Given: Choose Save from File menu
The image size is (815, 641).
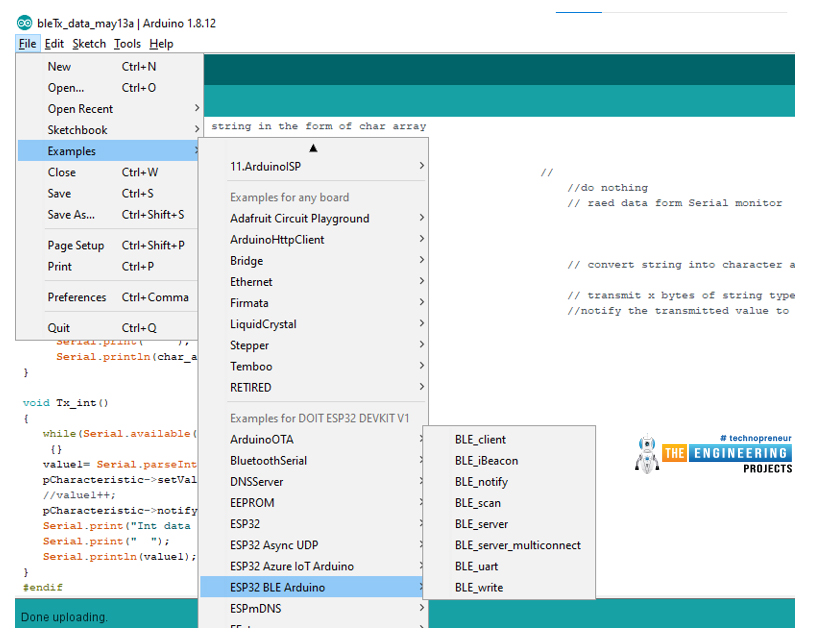Looking at the screenshot, I should click(108, 193).
